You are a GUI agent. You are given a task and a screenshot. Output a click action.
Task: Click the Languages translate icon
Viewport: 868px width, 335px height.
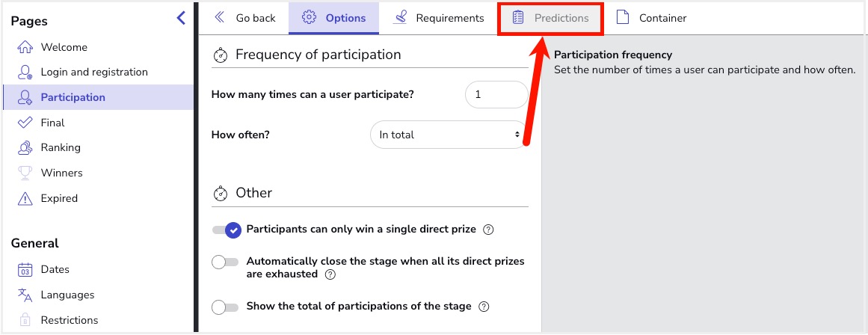[25, 295]
